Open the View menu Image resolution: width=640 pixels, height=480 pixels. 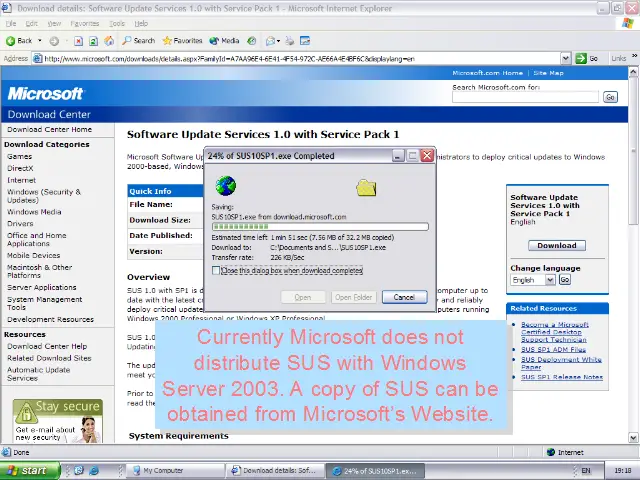tap(54, 24)
